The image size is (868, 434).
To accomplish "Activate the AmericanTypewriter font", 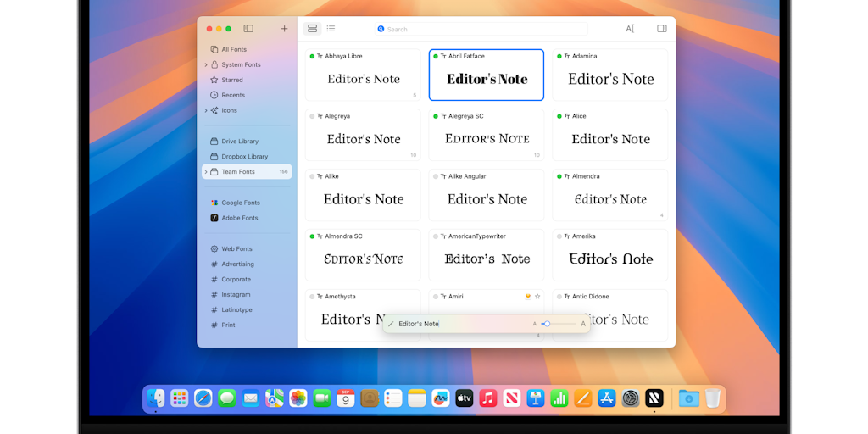I will 436,236.
